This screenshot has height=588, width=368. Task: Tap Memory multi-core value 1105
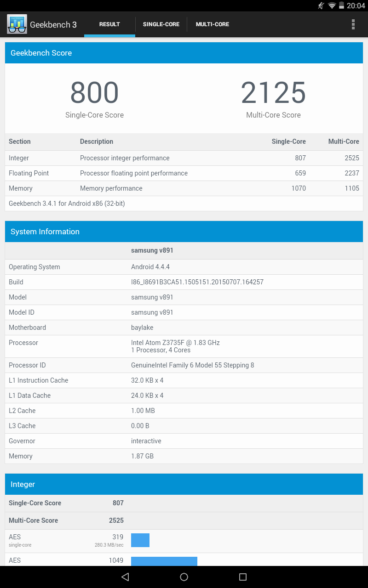coord(352,188)
